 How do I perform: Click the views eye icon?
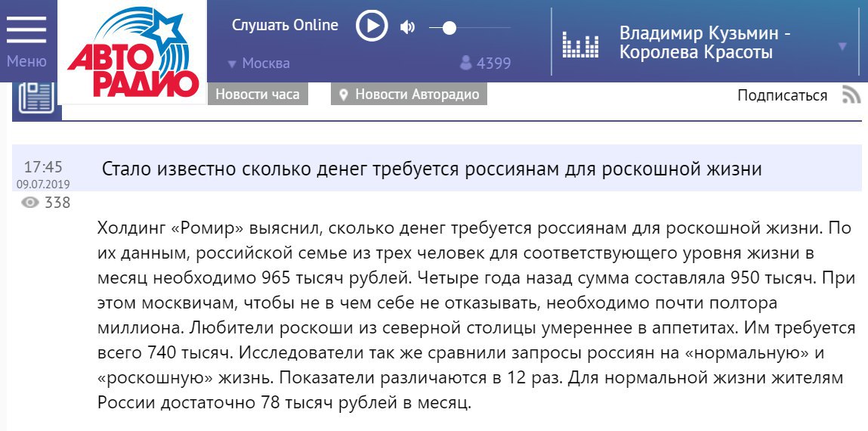click(29, 203)
